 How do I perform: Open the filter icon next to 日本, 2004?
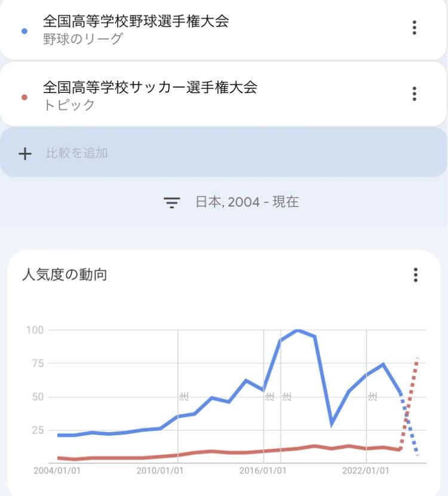[172, 202]
